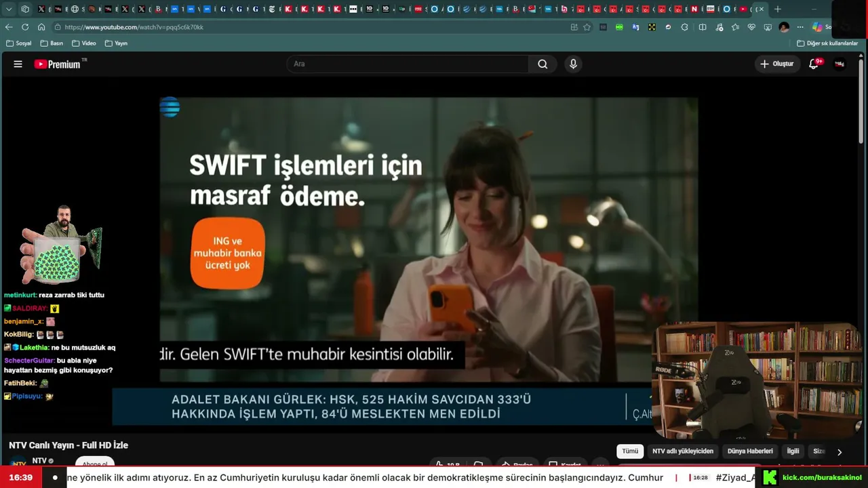Open the tab search dropdown arrow
This screenshot has width=868, height=488.
click(9, 9)
